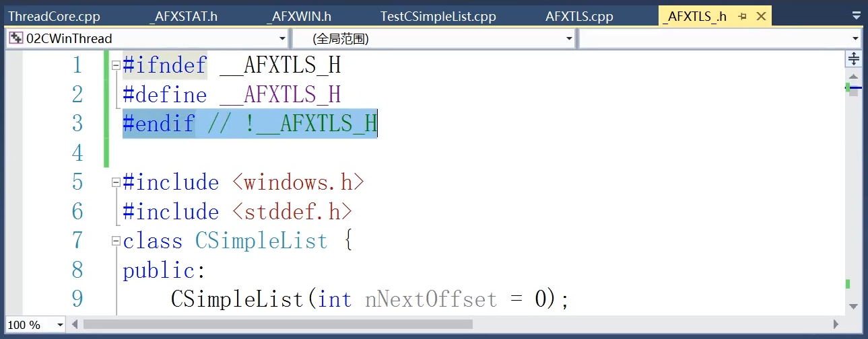Collapse the #include block at line 5

click(115, 182)
